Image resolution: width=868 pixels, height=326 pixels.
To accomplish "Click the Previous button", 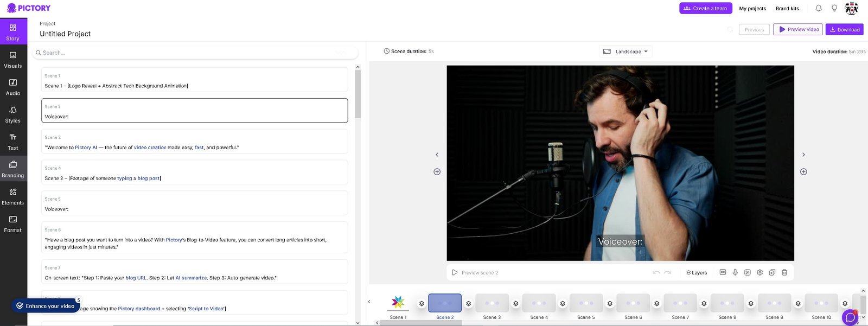I will point(754,30).
